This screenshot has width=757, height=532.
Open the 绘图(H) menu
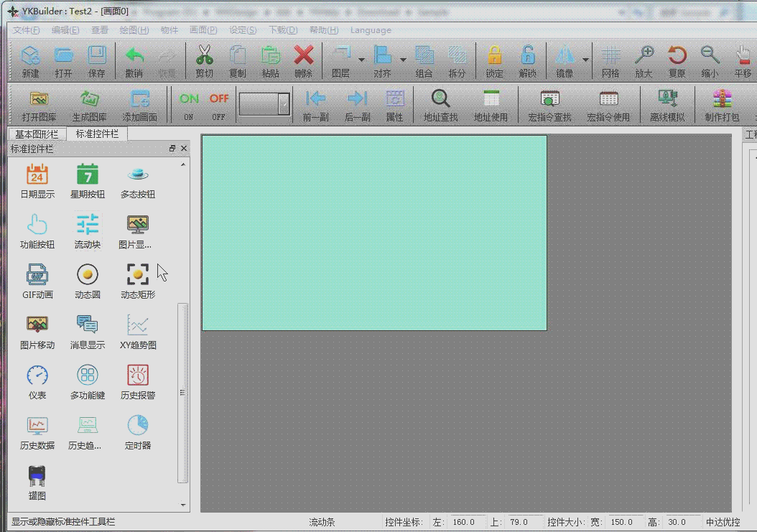[134, 30]
